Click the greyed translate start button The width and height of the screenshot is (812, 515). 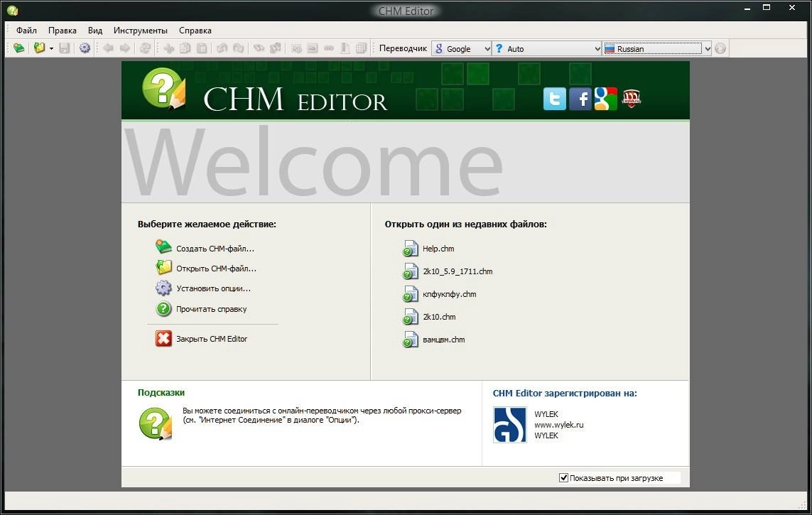720,48
